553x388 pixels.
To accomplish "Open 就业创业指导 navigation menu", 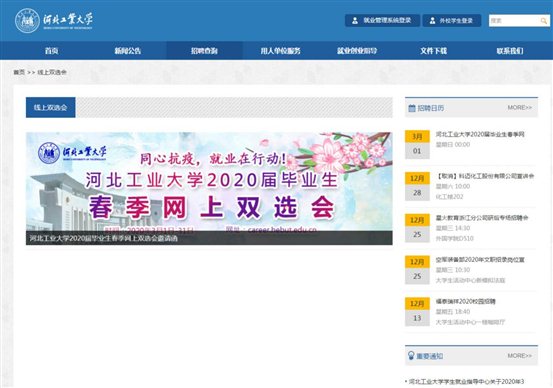I will 357,51.
